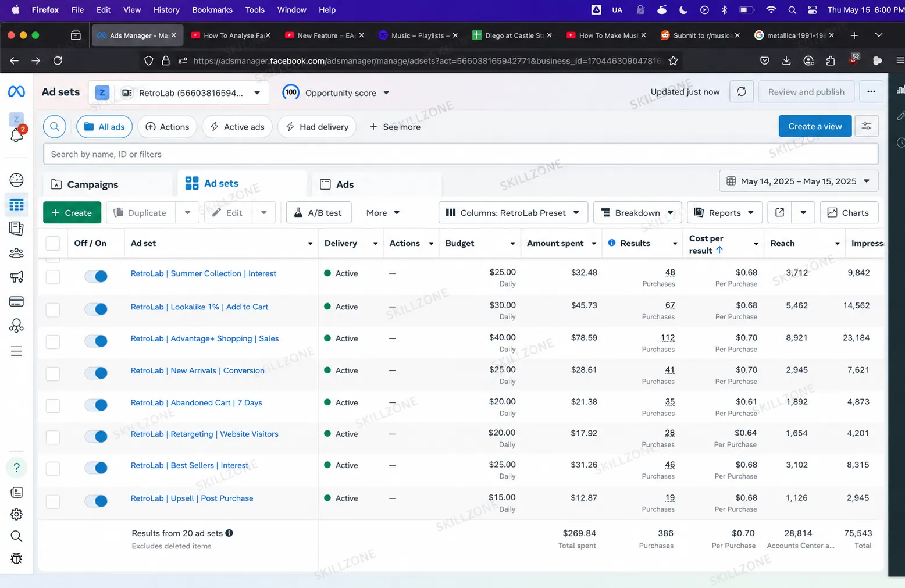Click the sidebar magnifier search icon
The width and height of the screenshot is (905, 588).
(16, 536)
